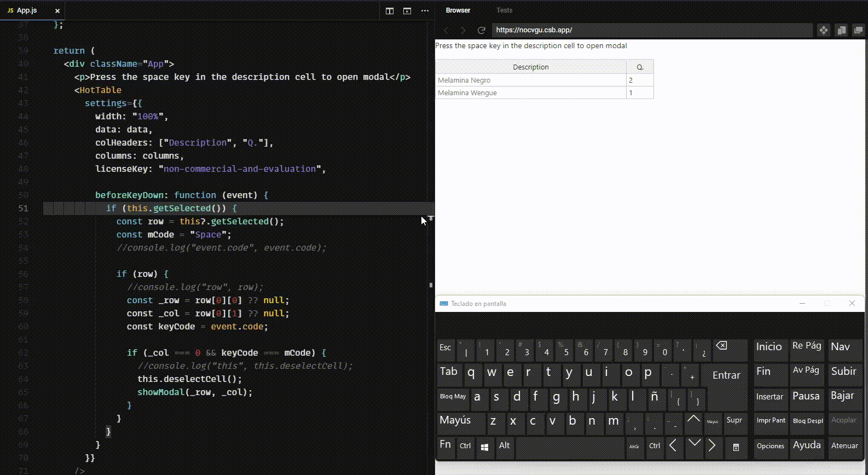Go back in preview browser
The height and width of the screenshot is (475, 868).
click(x=446, y=30)
